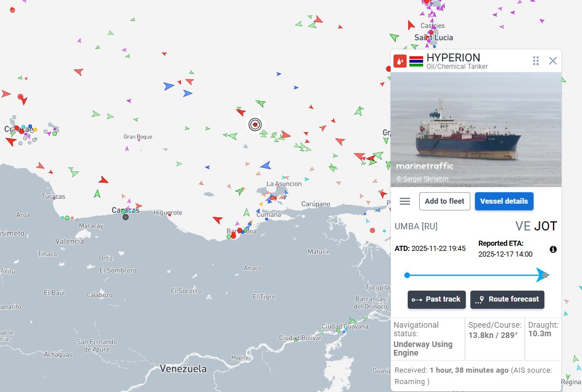This screenshot has height=392, width=582.
Task: Add HYPERION to fleet
Action: [x=445, y=201]
